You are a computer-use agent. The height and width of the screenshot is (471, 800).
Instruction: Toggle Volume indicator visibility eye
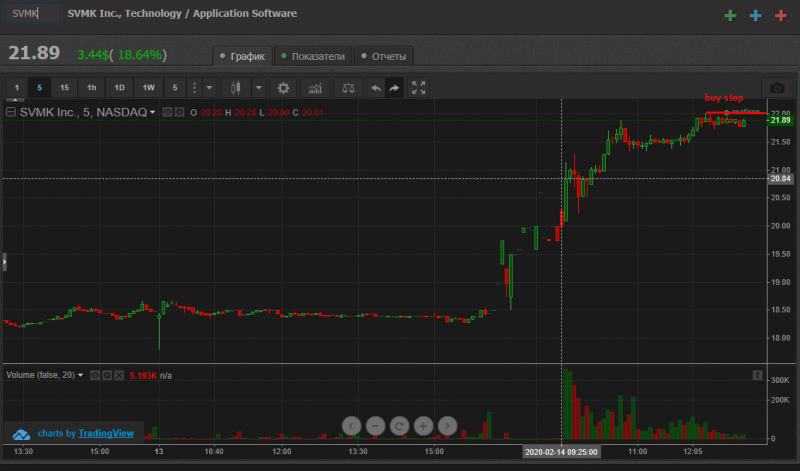point(95,375)
